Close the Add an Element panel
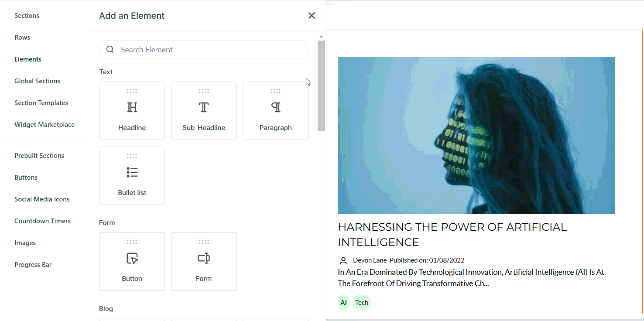The image size is (644, 321). 312,16
